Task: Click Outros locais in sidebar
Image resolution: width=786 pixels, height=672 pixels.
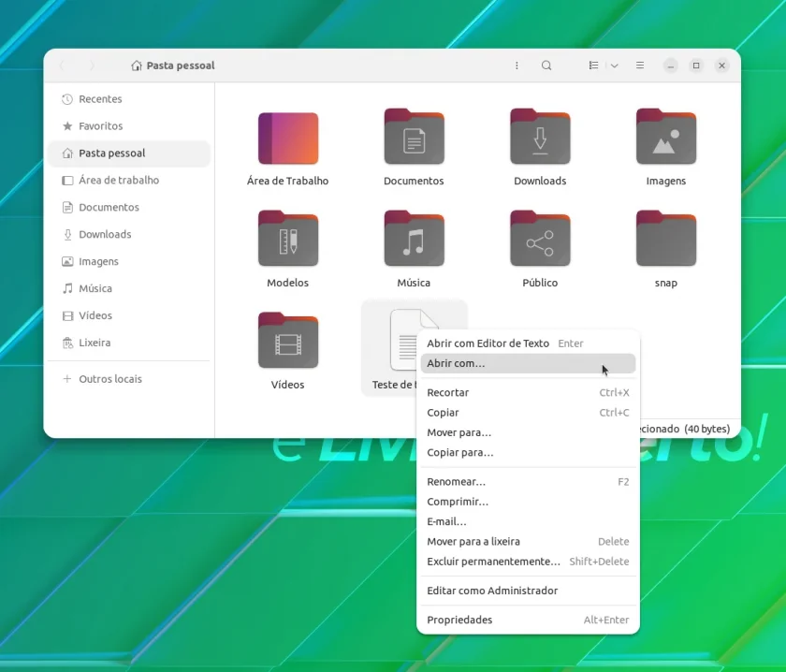Action: [129, 379]
